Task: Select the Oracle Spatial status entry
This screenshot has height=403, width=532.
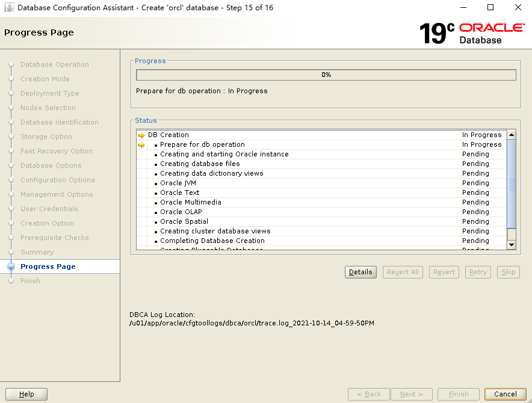Action: pos(182,221)
